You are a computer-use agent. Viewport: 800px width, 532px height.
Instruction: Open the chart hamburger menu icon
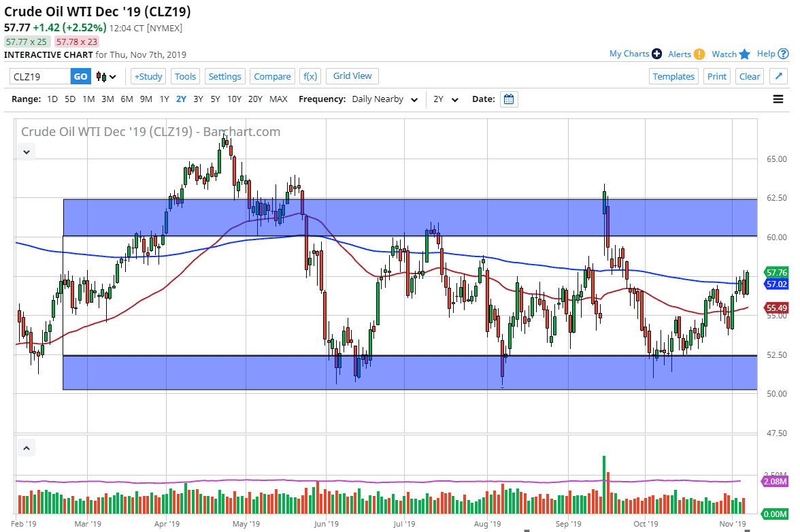click(x=778, y=99)
